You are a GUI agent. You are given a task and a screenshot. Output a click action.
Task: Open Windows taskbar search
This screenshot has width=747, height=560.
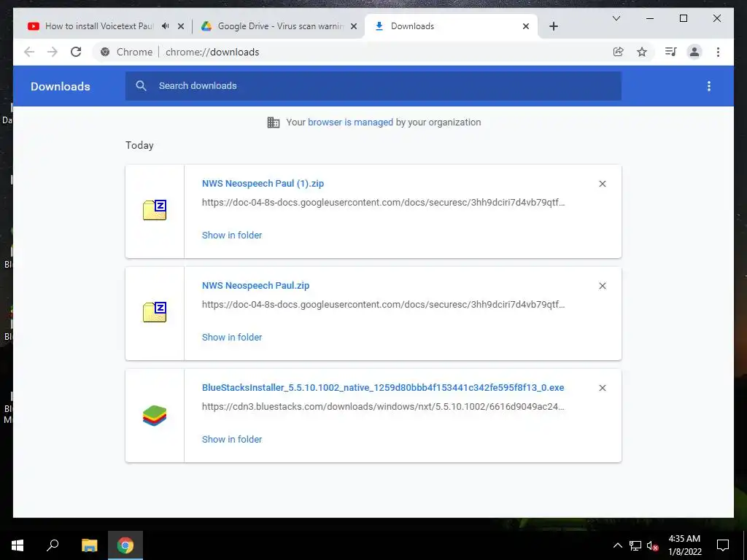click(53, 545)
